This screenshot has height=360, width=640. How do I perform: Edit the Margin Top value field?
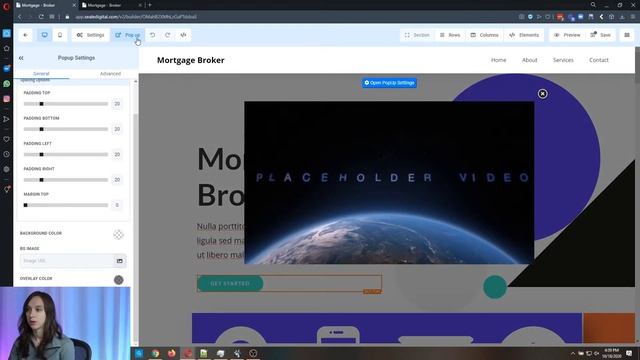point(117,205)
